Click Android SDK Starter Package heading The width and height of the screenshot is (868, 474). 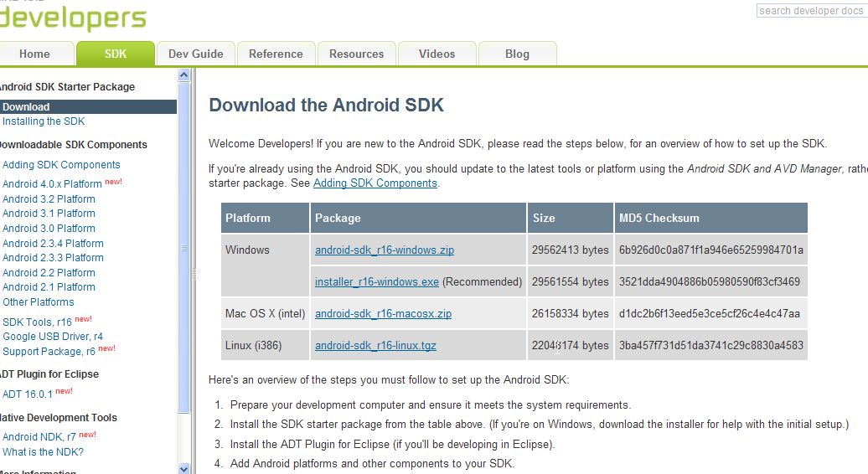tap(67, 87)
